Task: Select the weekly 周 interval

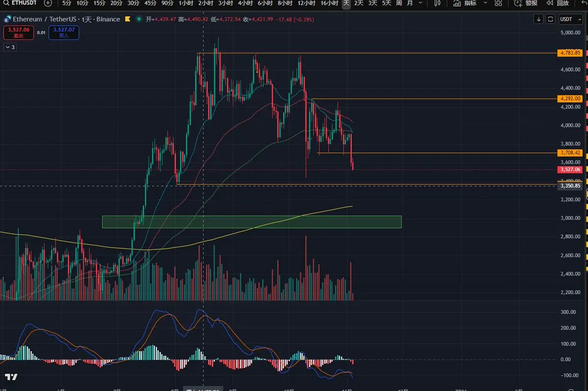Action: [x=399, y=3]
